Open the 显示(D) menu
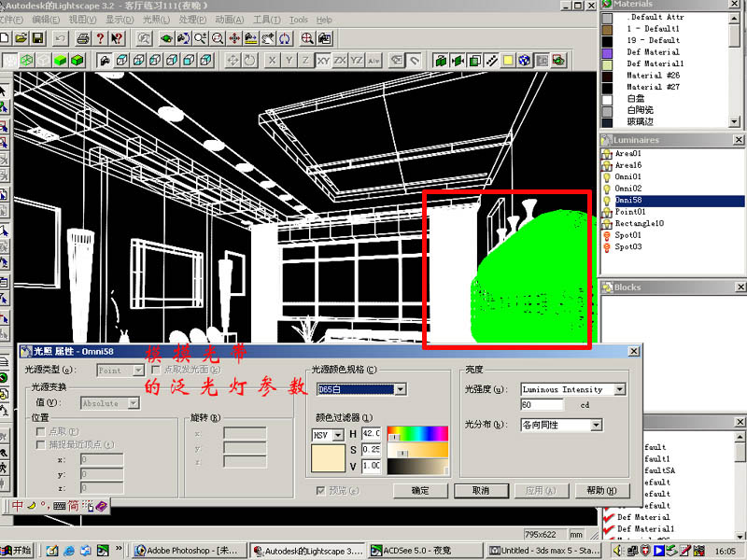The height and width of the screenshot is (560, 747). [120, 20]
